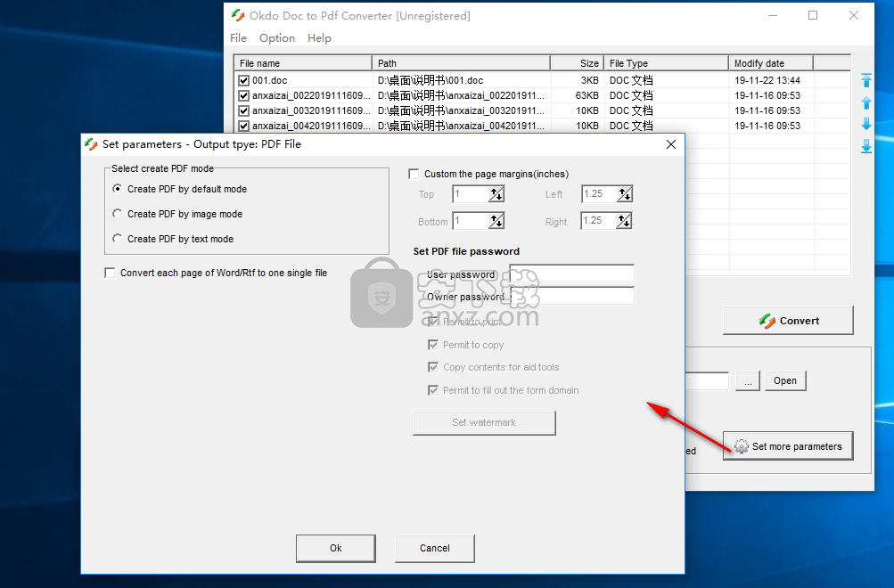
Task: Move selected file down arrow icon
Action: [866, 124]
